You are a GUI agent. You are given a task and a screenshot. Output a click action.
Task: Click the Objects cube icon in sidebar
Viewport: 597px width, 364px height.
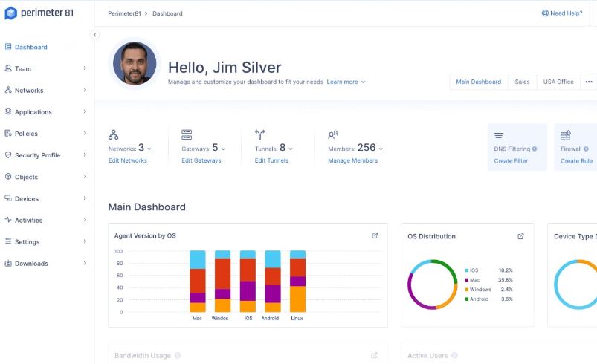click(x=8, y=177)
